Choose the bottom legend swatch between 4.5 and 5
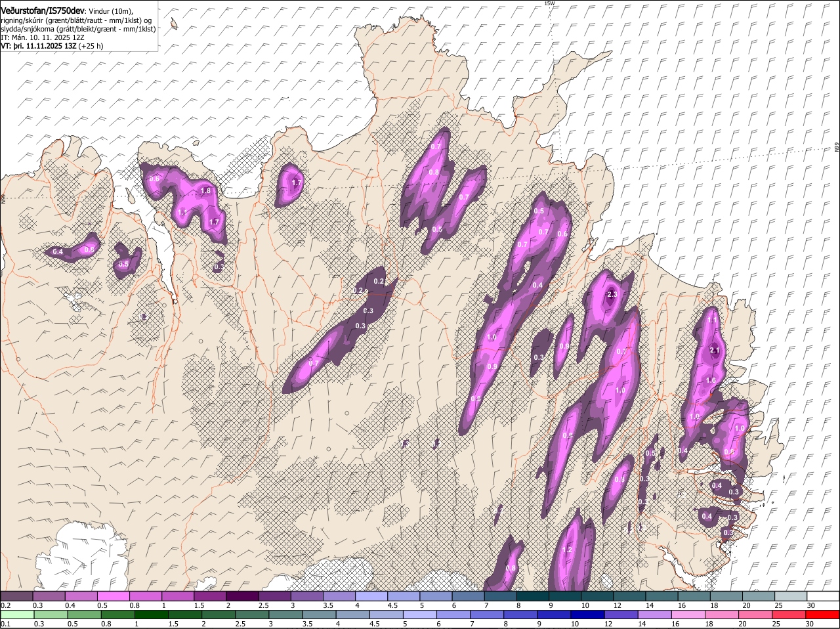This screenshot has width=840, height=629. point(387,615)
